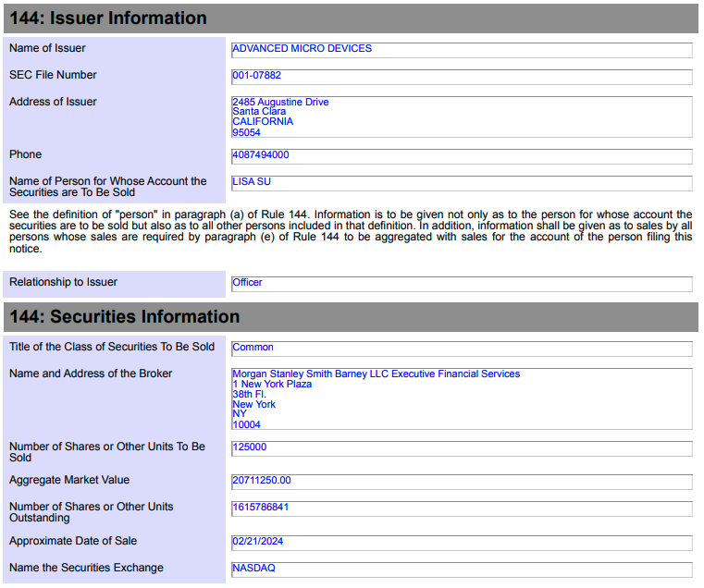Click the 'Number of Shares or Other Units Outstanding' label
The image size is (704, 588).
point(92,512)
